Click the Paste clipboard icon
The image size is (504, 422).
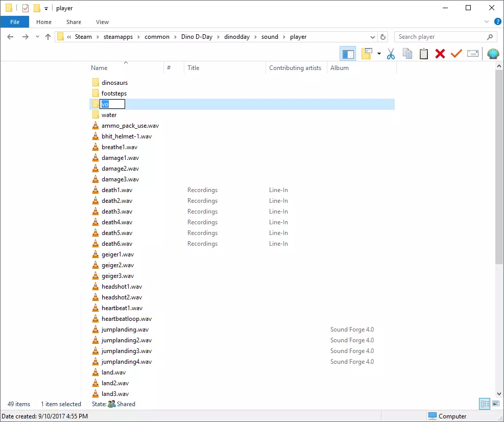point(424,54)
